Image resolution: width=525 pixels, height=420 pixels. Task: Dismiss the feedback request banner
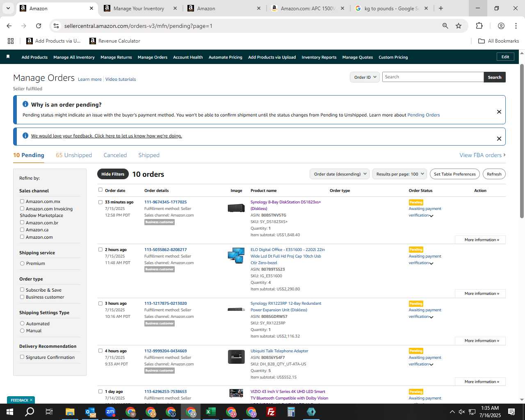[499, 139]
